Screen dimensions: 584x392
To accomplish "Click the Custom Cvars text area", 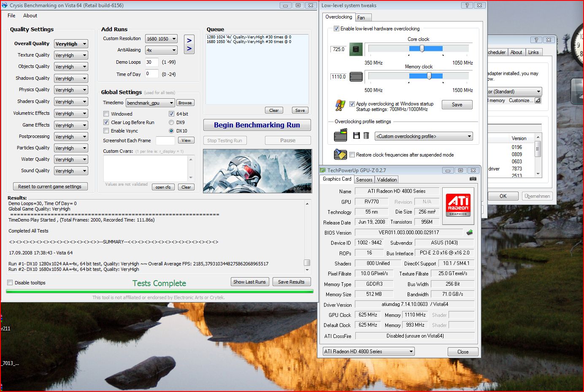I will point(146,168).
